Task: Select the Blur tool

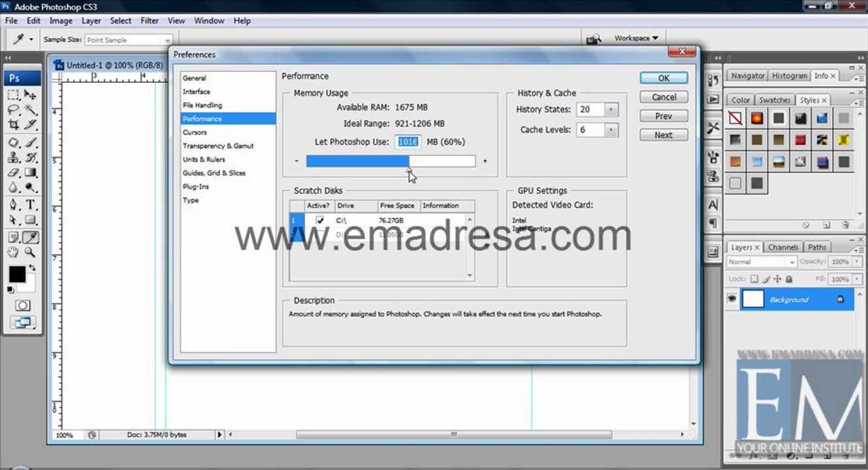Action: (13, 187)
